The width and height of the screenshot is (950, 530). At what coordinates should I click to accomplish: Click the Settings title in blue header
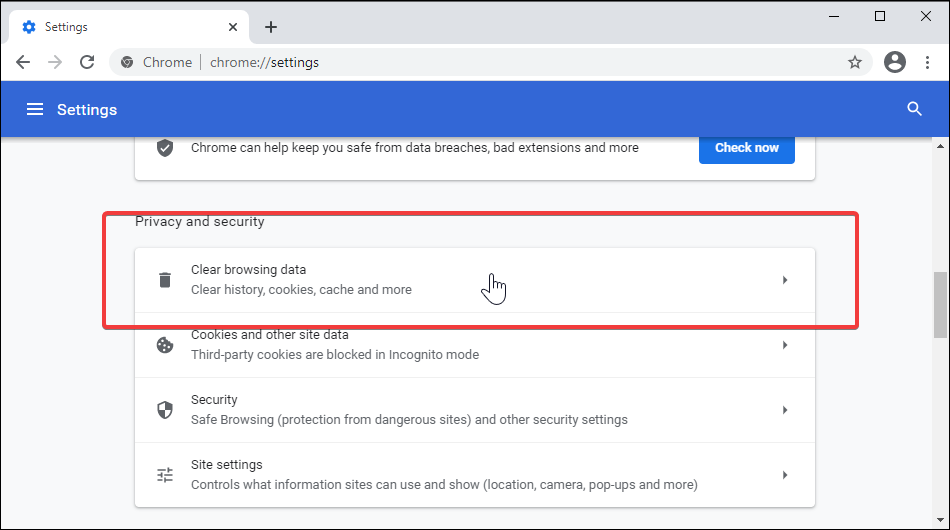pyautogui.click(x=87, y=110)
